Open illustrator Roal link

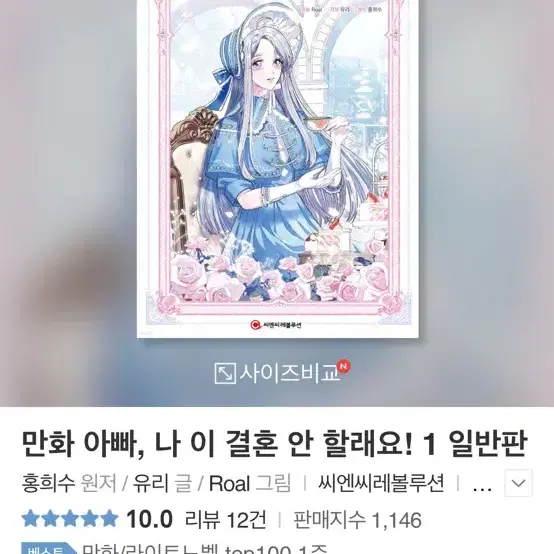[230, 483]
